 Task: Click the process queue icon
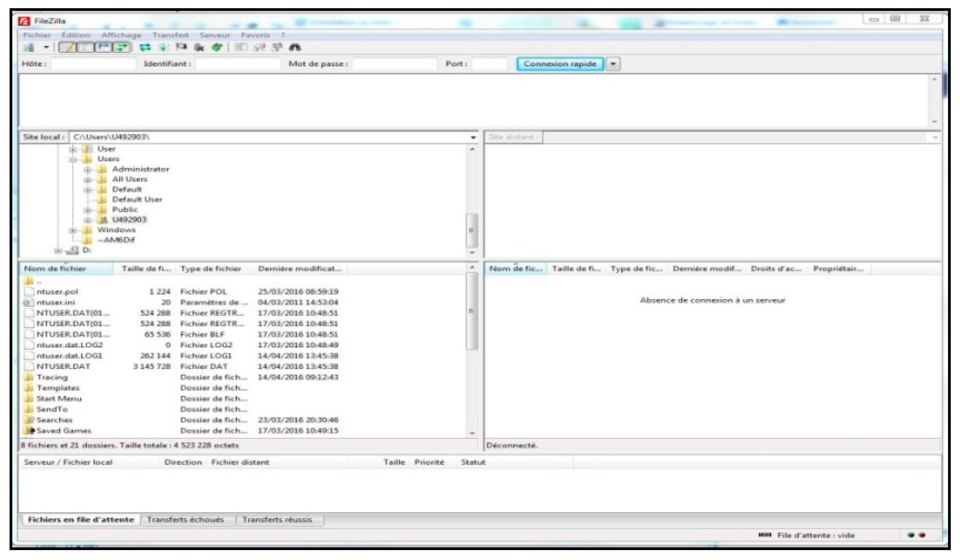[163, 47]
